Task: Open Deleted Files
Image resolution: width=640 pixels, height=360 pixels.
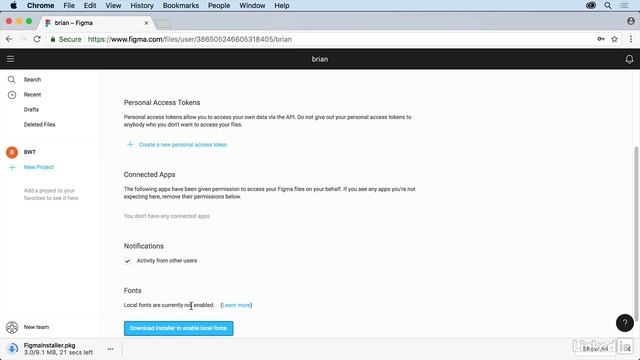Action: pyautogui.click(x=39, y=124)
